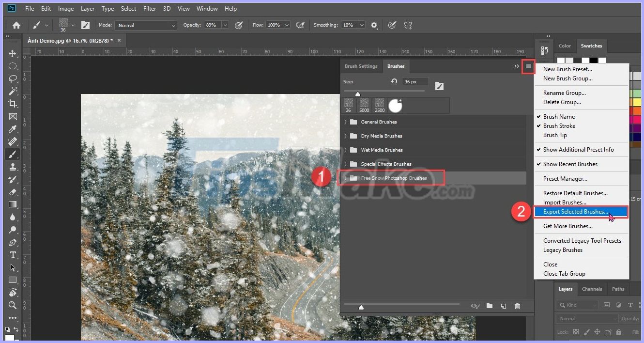Enable the Brush Tip menu option
This screenshot has width=644, height=343.
[x=561, y=135]
